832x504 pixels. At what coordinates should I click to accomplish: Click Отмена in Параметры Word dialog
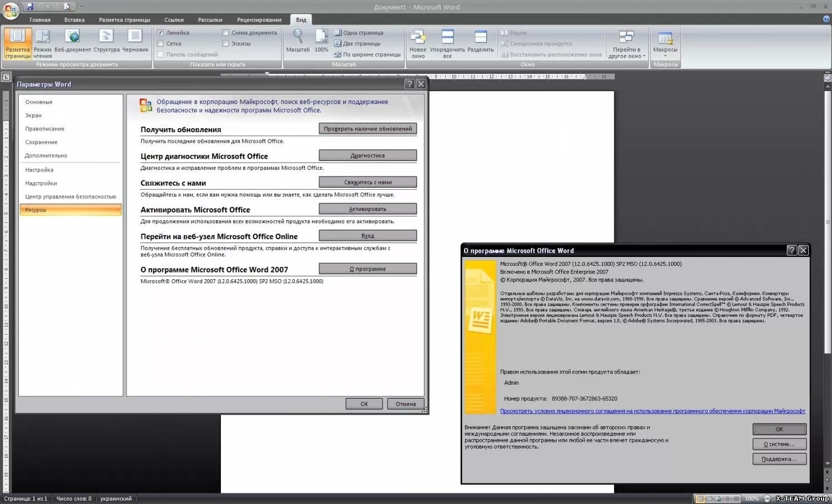[406, 404]
